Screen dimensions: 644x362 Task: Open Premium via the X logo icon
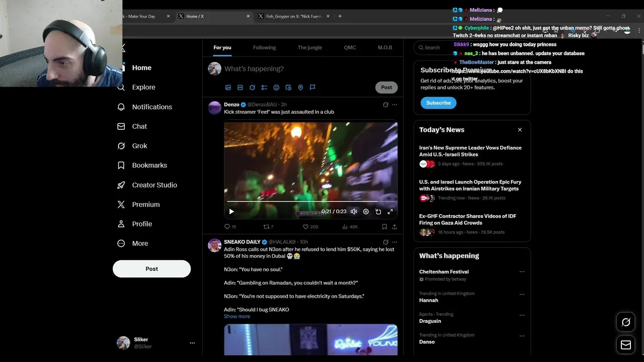[x=121, y=205]
